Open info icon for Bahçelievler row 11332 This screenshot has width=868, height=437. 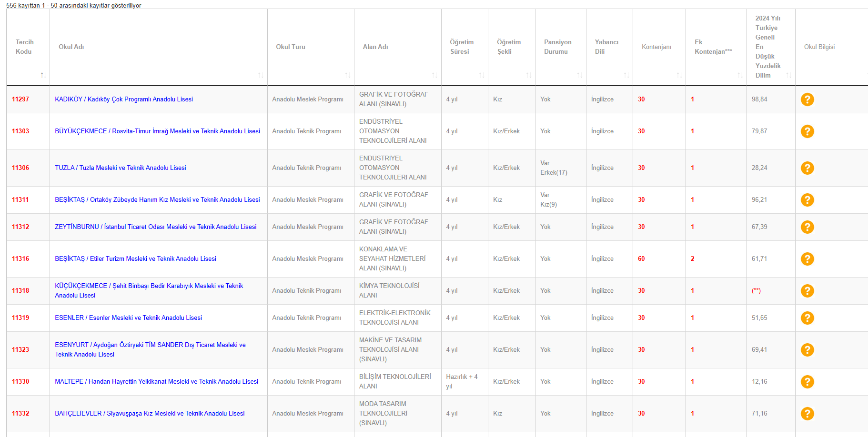pos(807,414)
